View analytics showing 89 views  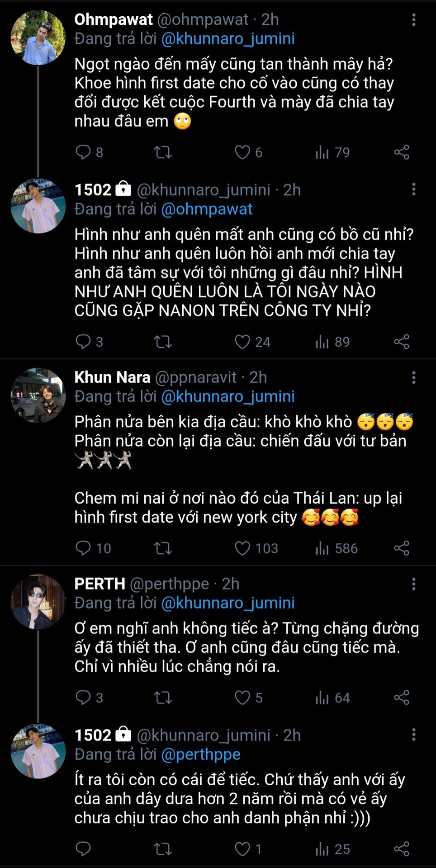(x=332, y=342)
